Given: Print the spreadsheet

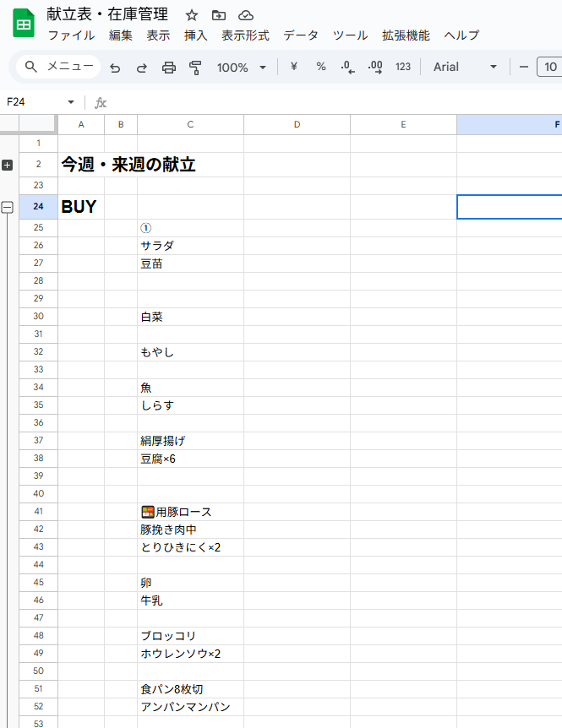Looking at the screenshot, I should [x=169, y=68].
